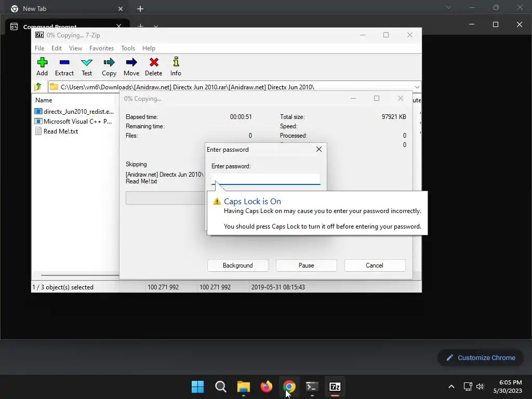Open File Explorer from taskbar
This screenshot has width=532, height=399.
pyautogui.click(x=243, y=387)
